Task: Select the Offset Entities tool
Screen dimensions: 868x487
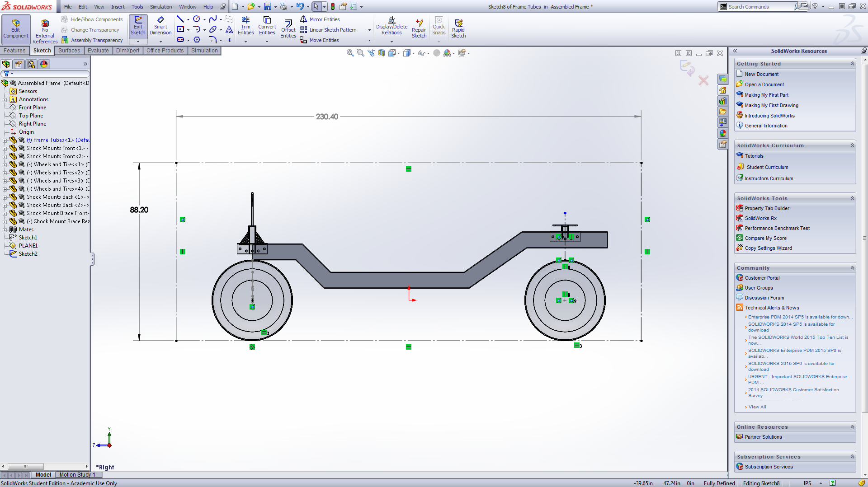Action: click(x=288, y=28)
